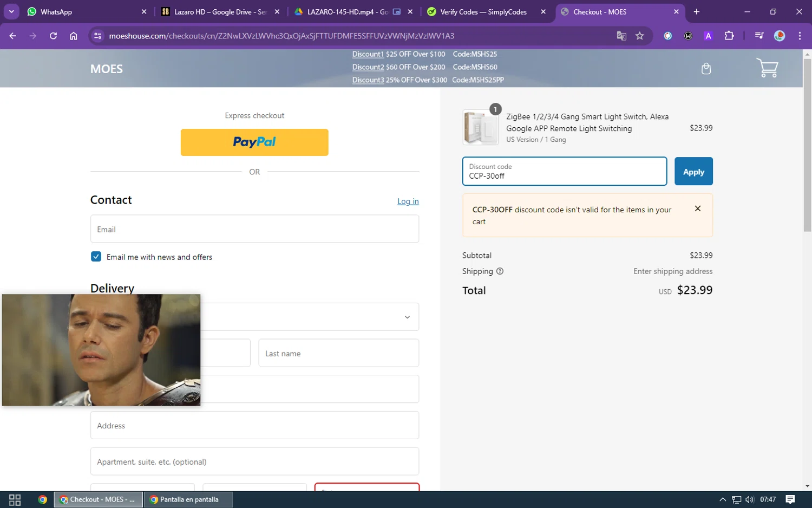Viewport: 812px width, 508px height.
Task: Open the Windows Start menu
Action: [x=15, y=499]
